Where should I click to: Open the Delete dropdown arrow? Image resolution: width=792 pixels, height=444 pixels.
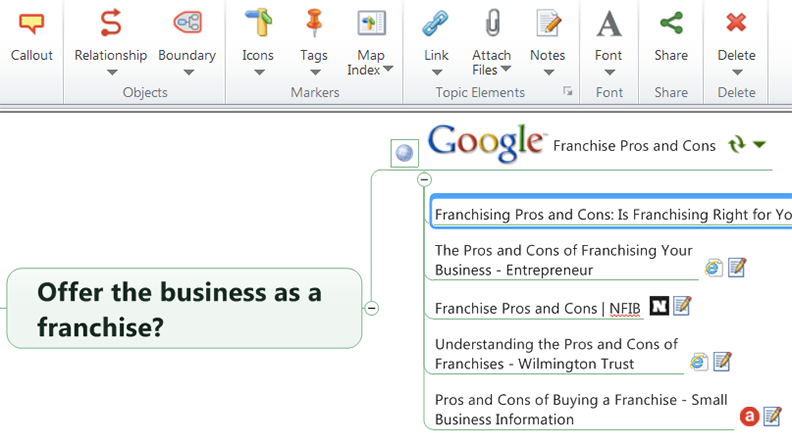736,72
